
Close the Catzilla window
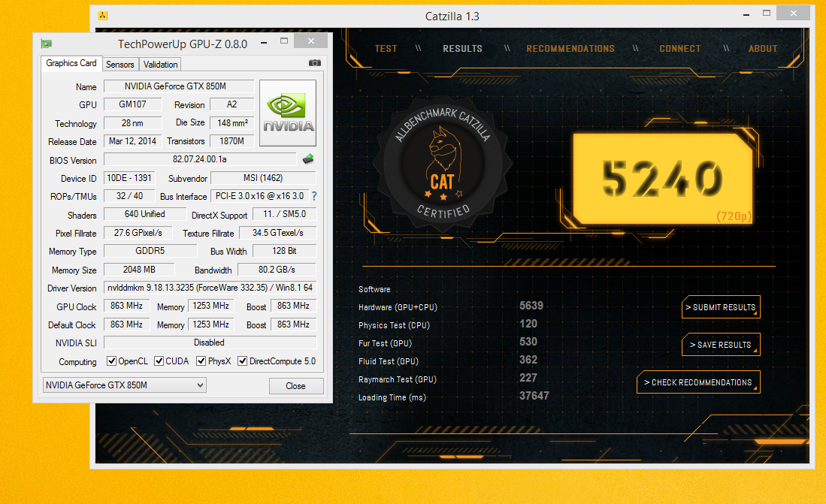794,14
